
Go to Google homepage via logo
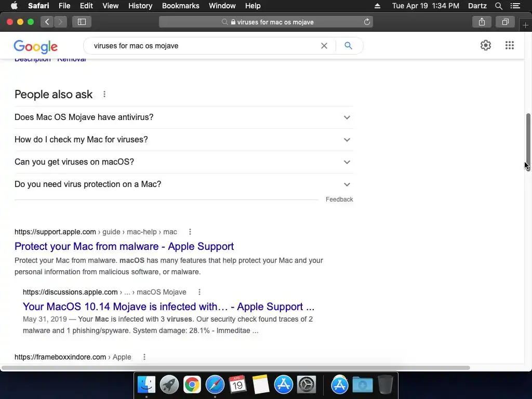point(36,46)
